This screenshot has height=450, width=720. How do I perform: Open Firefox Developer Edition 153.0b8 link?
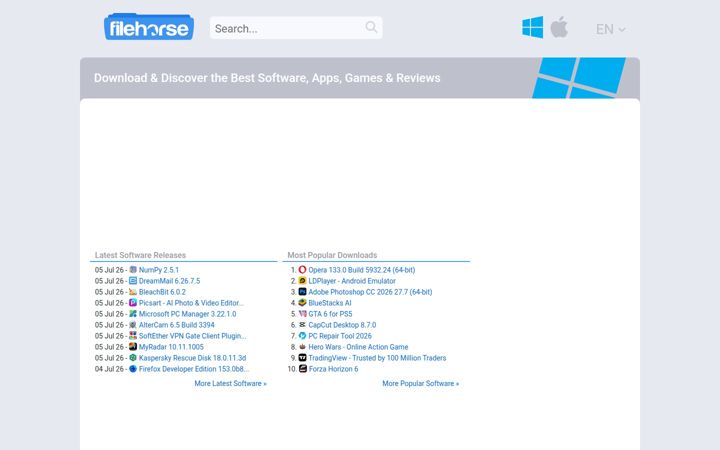coord(194,369)
